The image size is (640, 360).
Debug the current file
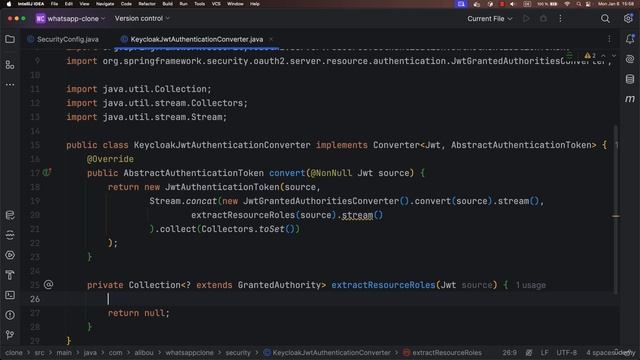(x=543, y=19)
